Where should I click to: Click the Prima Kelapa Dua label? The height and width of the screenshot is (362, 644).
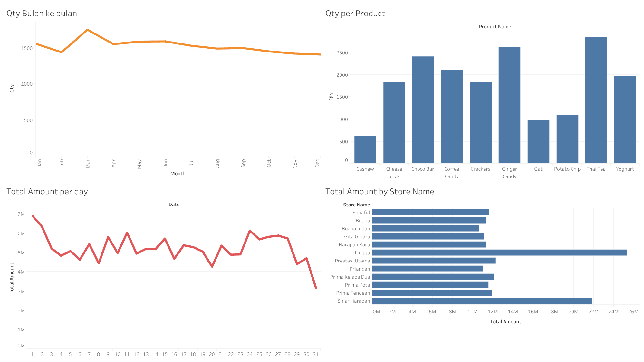[350, 277]
